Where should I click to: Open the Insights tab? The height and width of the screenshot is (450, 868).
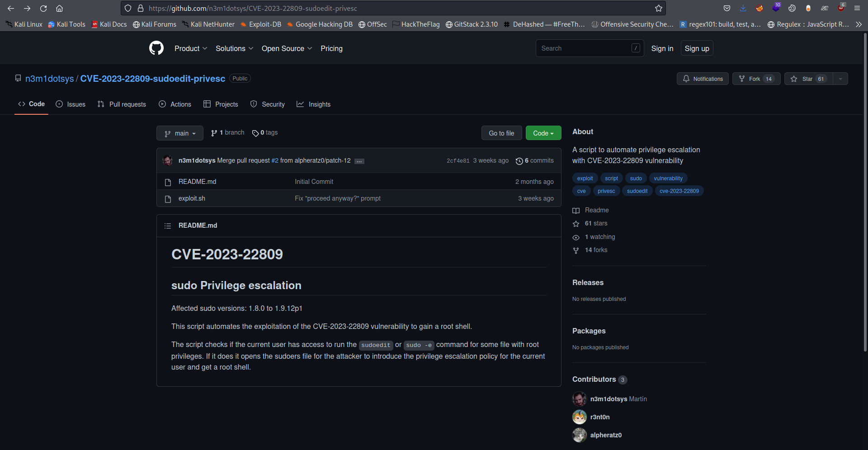(x=313, y=104)
